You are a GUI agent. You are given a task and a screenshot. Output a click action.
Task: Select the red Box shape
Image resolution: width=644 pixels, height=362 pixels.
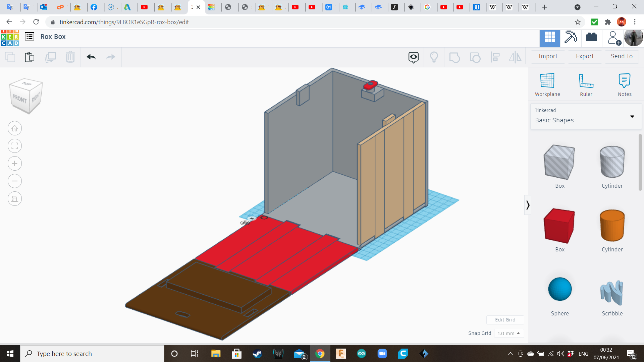559,226
